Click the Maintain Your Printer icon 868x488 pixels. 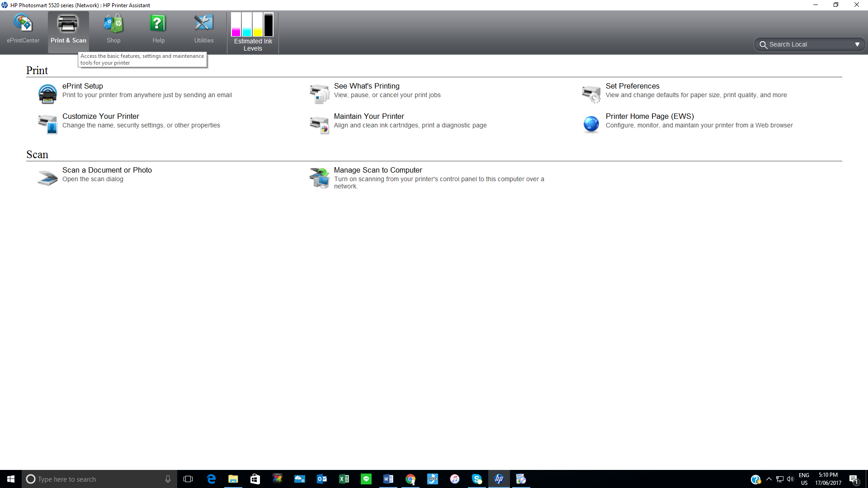(319, 125)
